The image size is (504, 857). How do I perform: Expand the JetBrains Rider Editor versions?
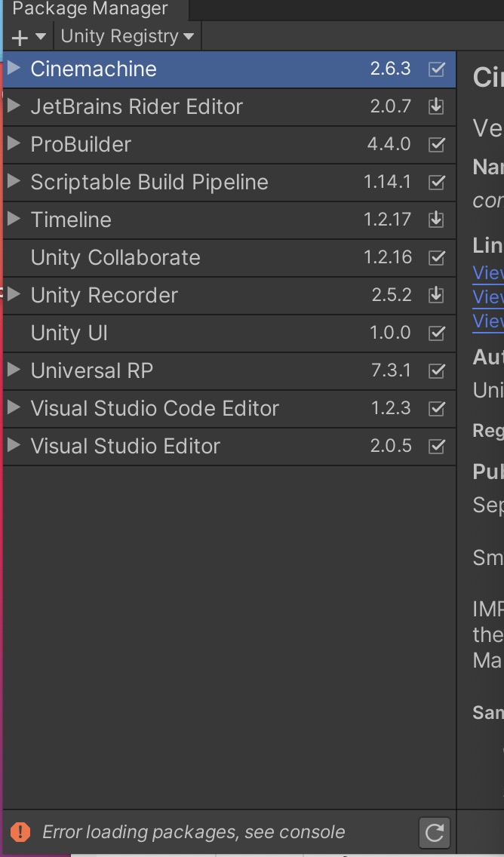coord(14,106)
